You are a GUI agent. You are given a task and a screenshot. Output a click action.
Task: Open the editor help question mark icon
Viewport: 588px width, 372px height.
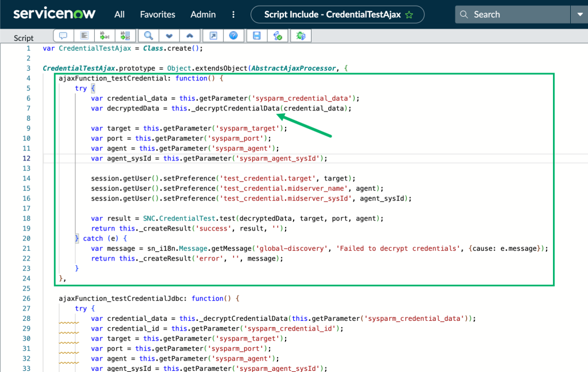(233, 36)
